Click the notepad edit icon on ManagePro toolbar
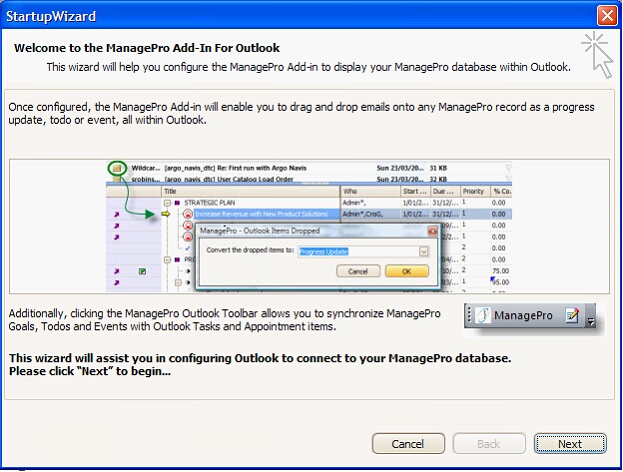The width and height of the screenshot is (623, 472). (572, 315)
